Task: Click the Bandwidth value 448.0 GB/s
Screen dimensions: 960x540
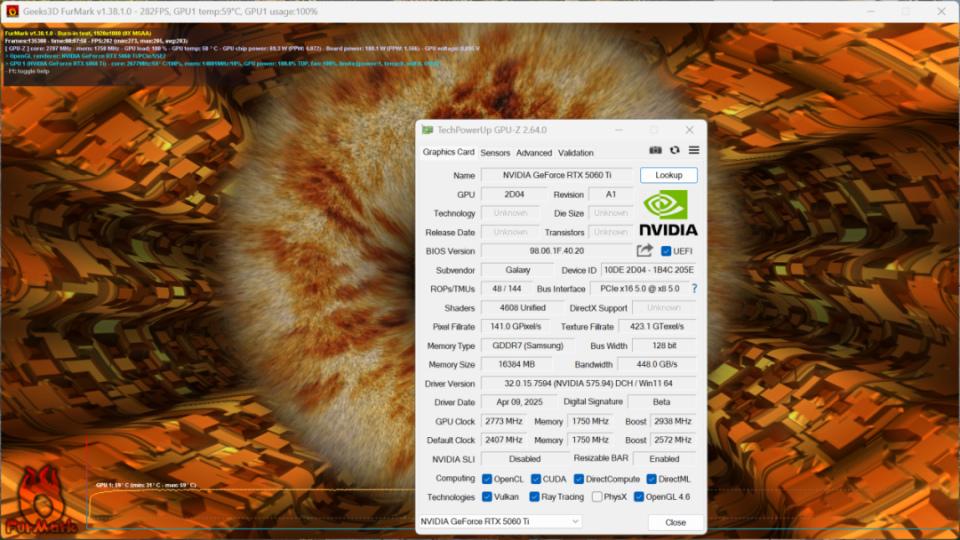Action: (657, 364)
